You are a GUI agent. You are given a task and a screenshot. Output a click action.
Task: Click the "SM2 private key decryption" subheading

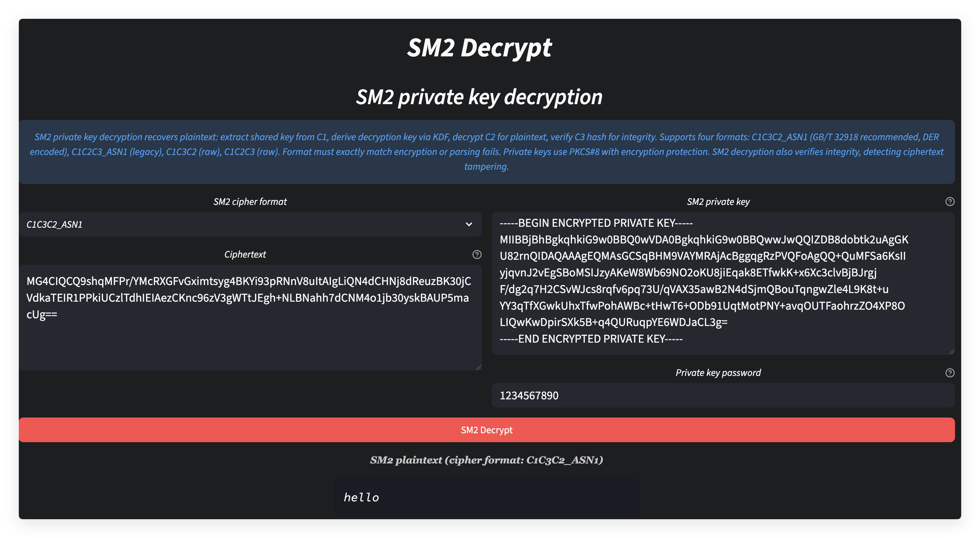pos(479,97)
